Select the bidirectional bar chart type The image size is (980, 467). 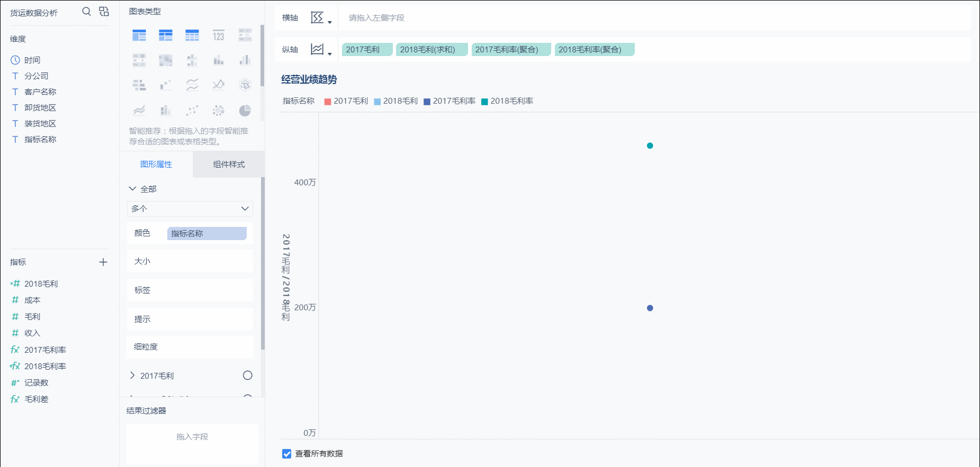coord(139,85)
